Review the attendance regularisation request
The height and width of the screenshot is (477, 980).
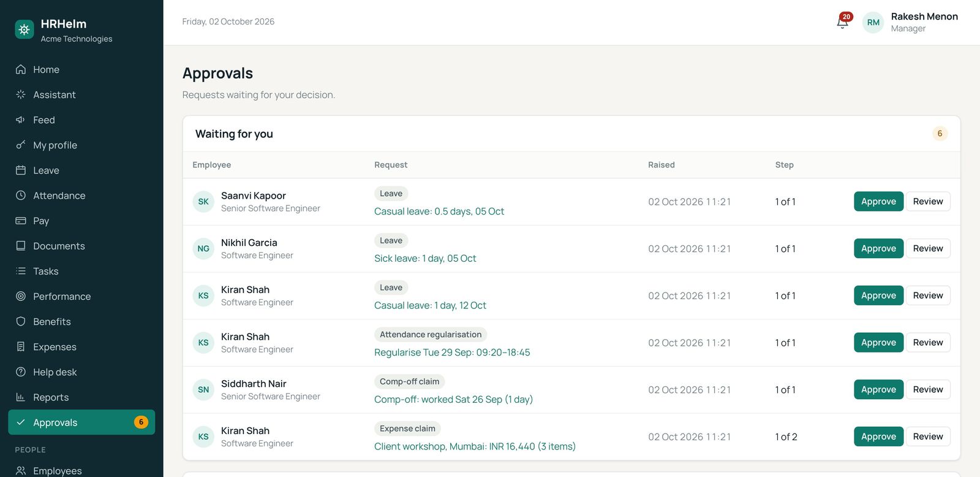[x=928, y=342]
